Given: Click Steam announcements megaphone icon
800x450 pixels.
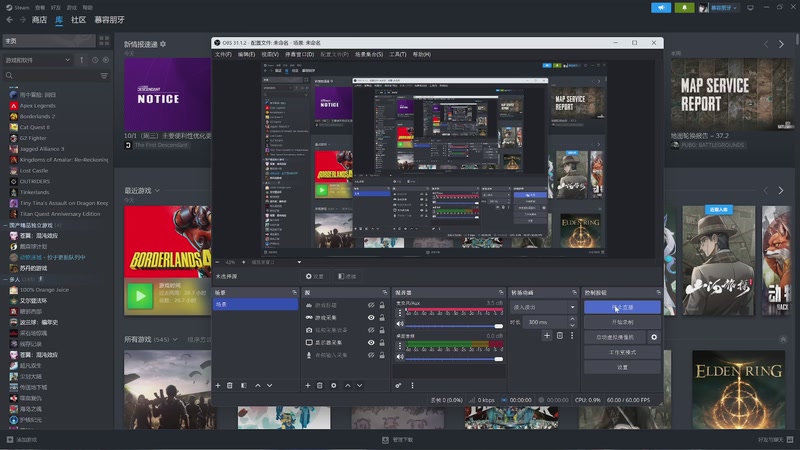Looking at the screenshot, I should (661, 8).
